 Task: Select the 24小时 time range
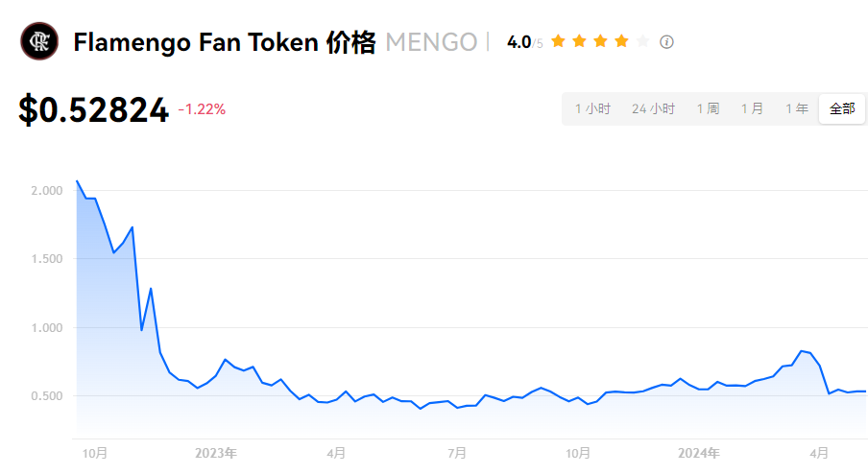tap(653, 108)
